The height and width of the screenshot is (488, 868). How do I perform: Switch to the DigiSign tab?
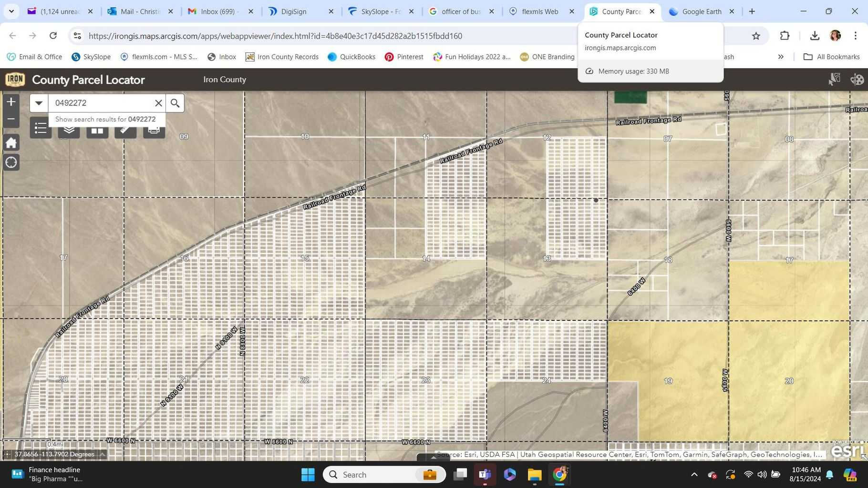coord(293,11)
